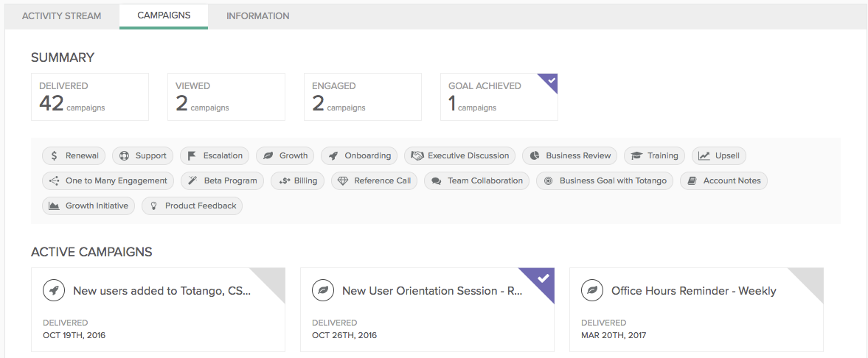Image resolution: width=868 pixels, height=358 pixels.
Task: Open New users added to Totango campaign
Action: [x=158, y=310]
